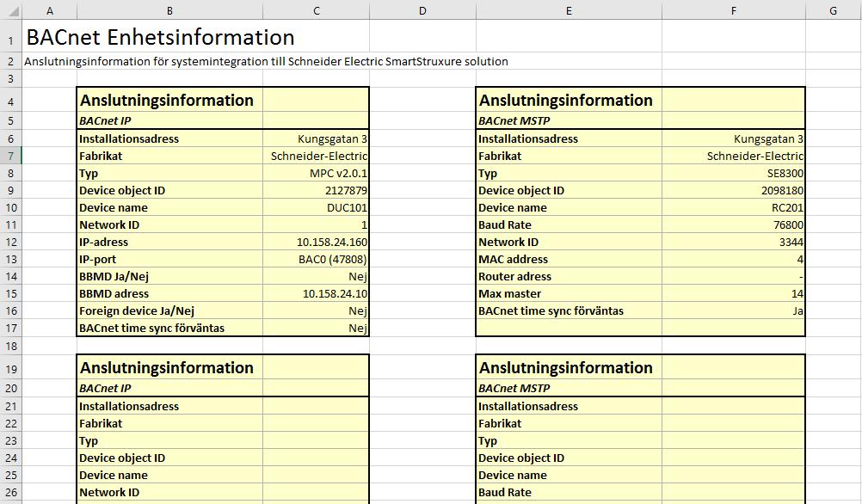Select column C header
This screenshot has width=862, height=504.
point(316,10)
